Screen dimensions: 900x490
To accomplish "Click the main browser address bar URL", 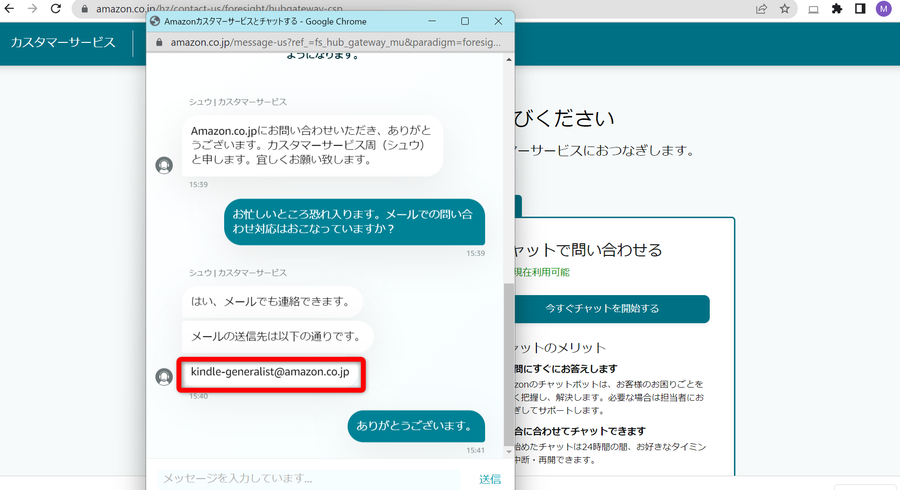I will [x=219, y=9].
